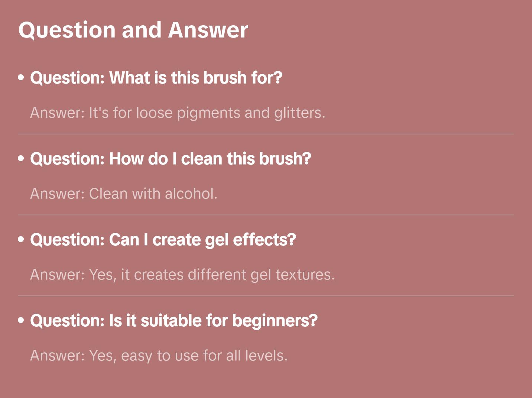This screenshot has width=532, height=398.
Task: Click the divider line below the pigments answer
Action: tap(266, 134)
